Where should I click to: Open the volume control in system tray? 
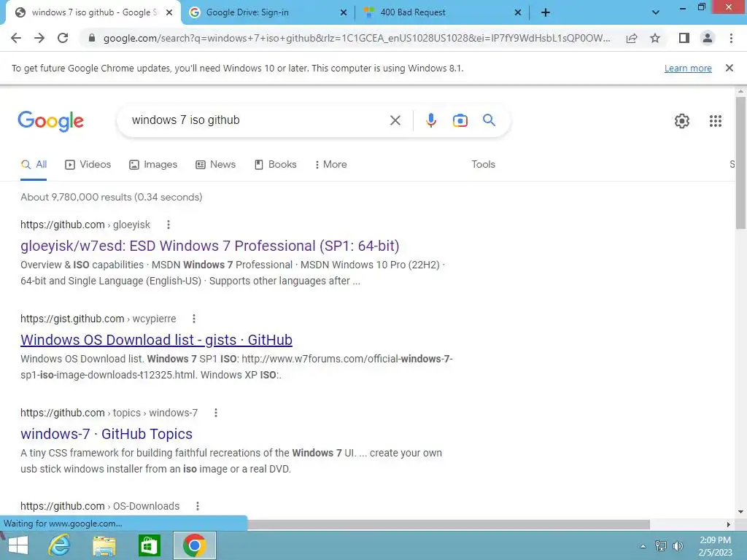[x=678, y=545]
